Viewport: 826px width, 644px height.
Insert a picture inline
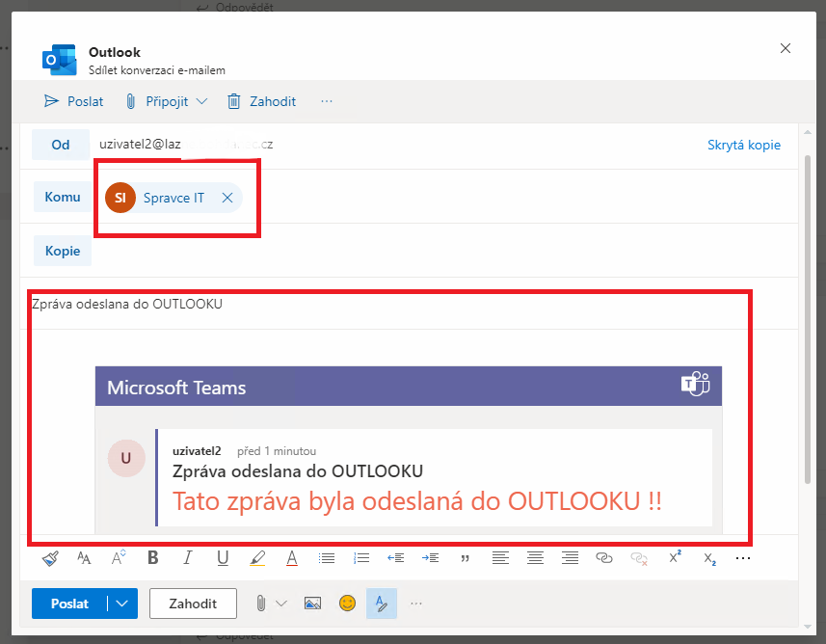[312, 604]
